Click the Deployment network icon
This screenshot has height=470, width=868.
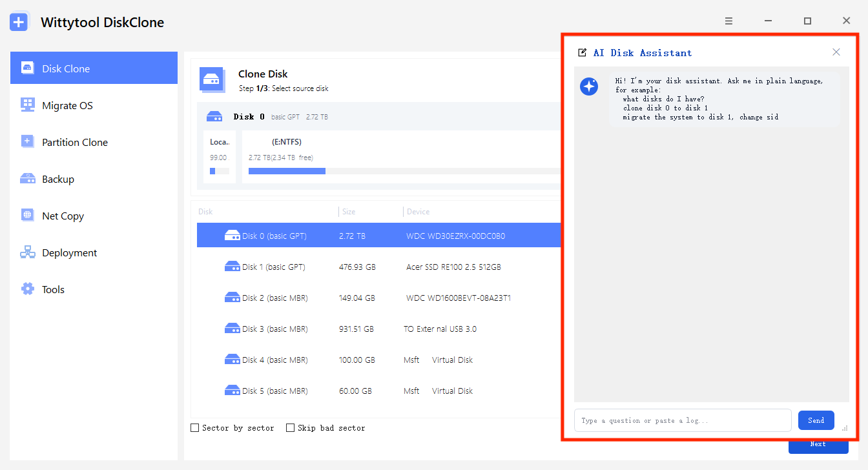point(27,252)
